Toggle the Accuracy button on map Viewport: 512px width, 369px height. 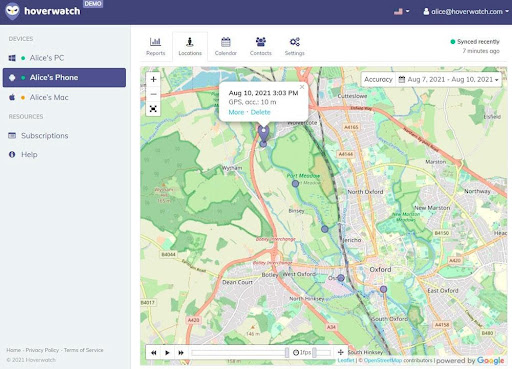[x=378, y=79]
